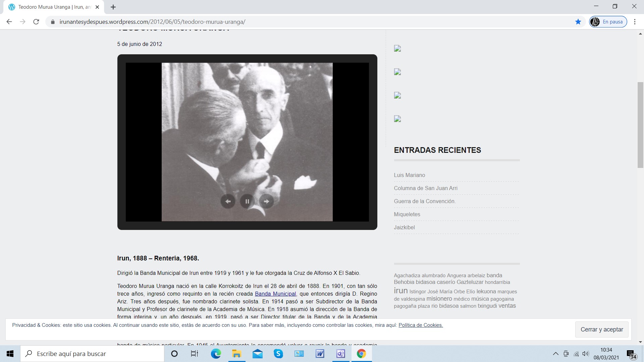This screenshot has height=362, width=644.
Task: Open the volume control
Action: click(x=586, y=354)
